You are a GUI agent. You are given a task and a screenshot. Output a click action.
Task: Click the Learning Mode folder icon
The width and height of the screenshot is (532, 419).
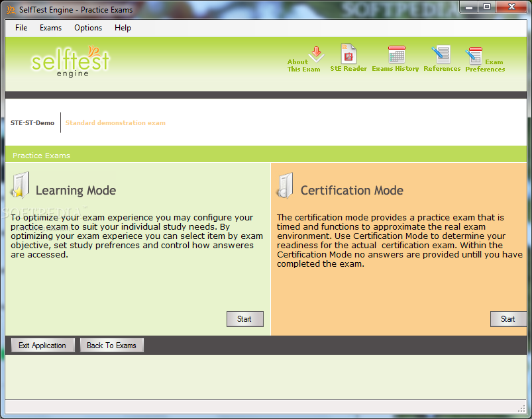[21, 185]
